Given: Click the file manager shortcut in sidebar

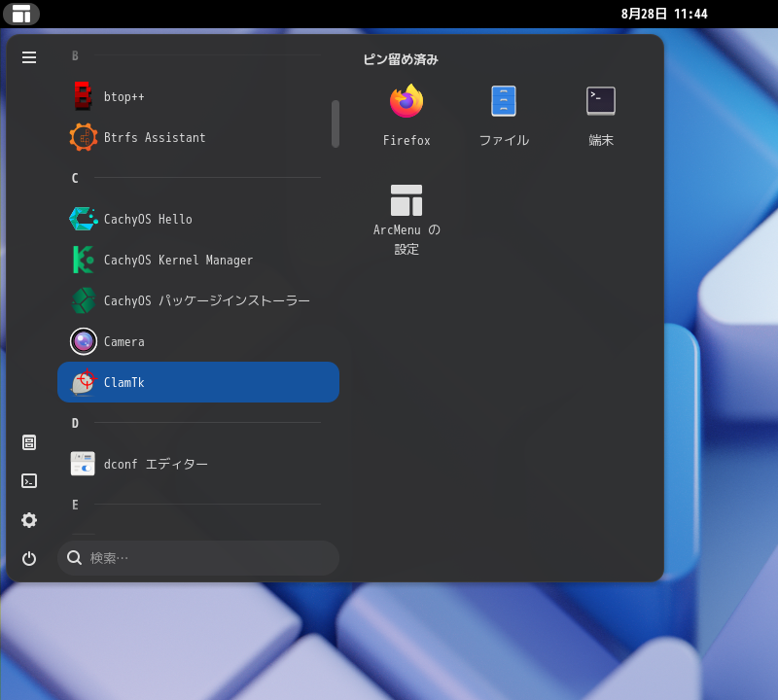Looking at the screenshot, I should point(29,442).
